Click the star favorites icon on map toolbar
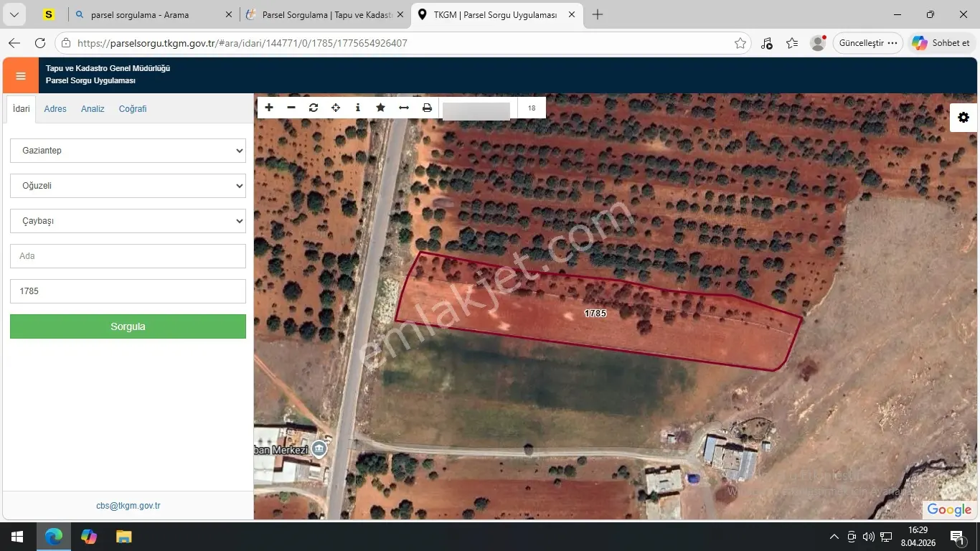Image resolution: width=980 pixels, height=551 pixels. [x=381, y=108]
